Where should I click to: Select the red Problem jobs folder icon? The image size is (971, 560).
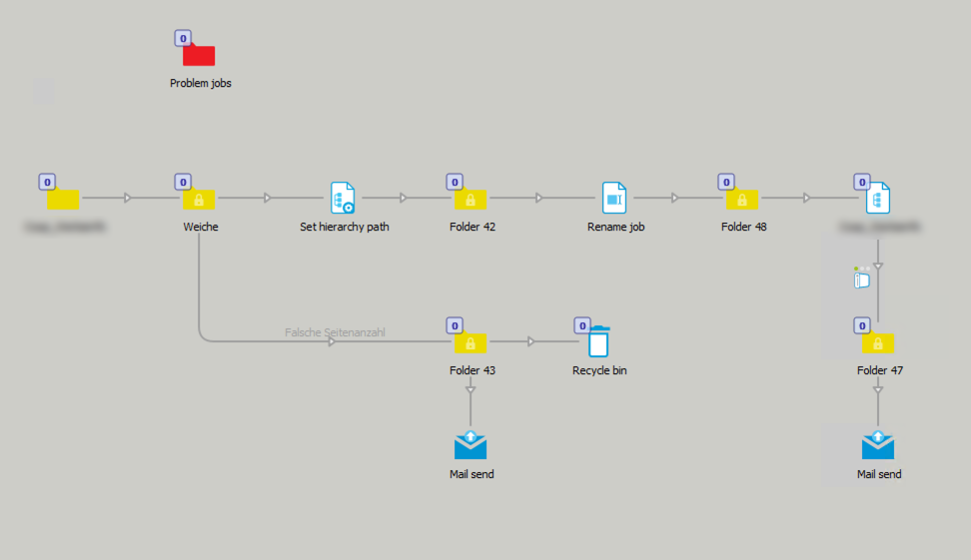click(x=199, y=55)
